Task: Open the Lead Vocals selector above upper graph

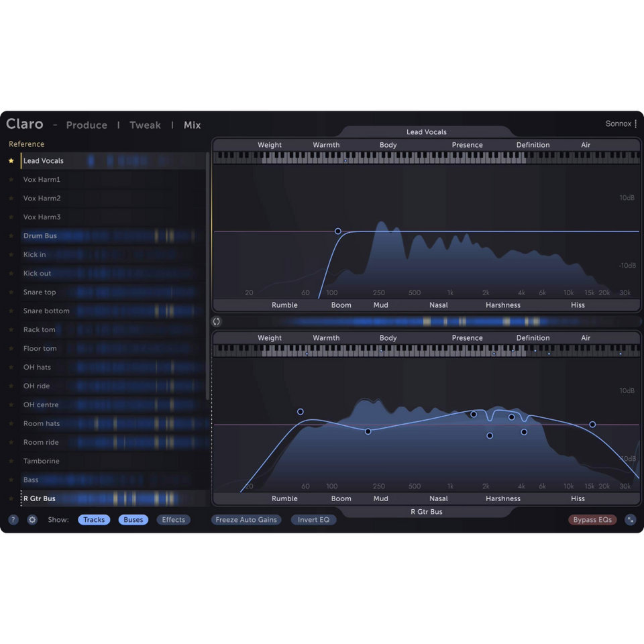Action: click(x=426, y=132)
